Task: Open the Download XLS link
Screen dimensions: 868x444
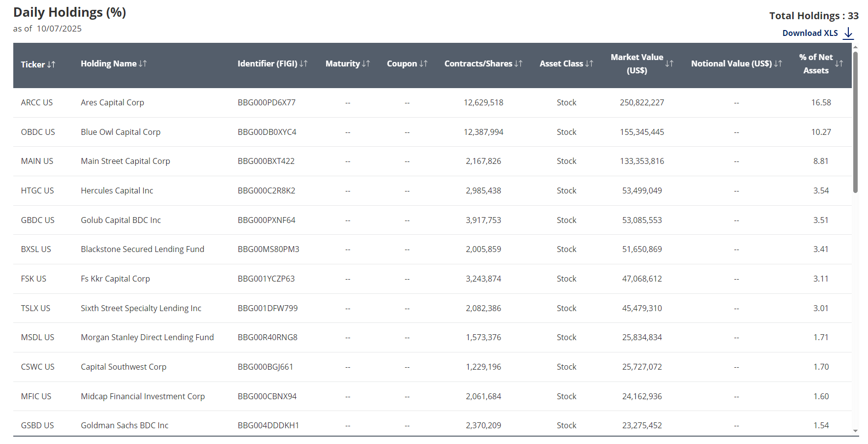Action: [810, 33]
